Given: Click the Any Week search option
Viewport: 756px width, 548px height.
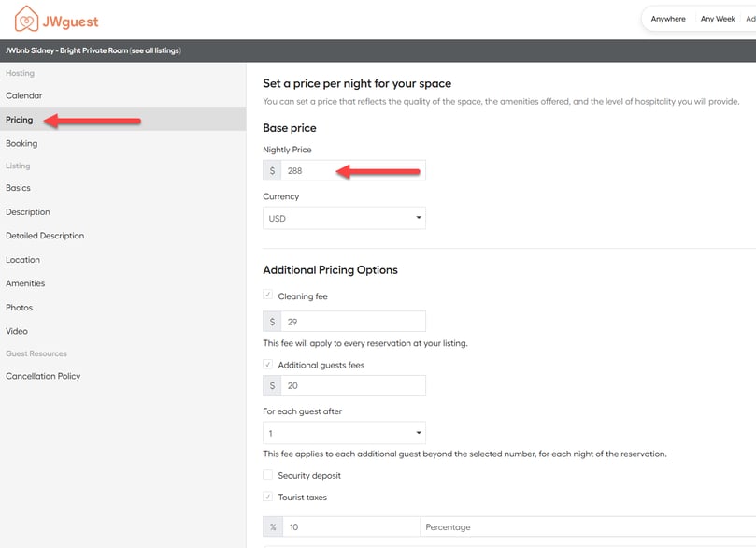Looking at the screenshot, I should [718, 19].
